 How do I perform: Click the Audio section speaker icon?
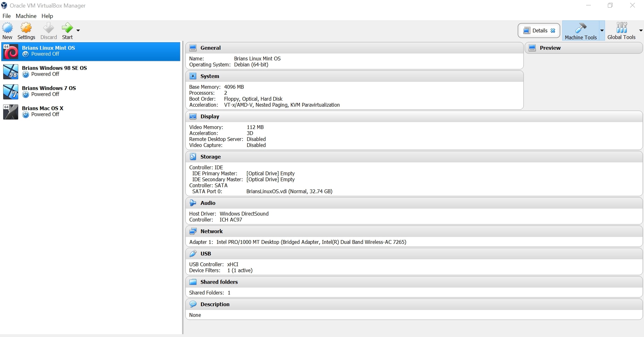pyautogui.click(x=193, y=203)
